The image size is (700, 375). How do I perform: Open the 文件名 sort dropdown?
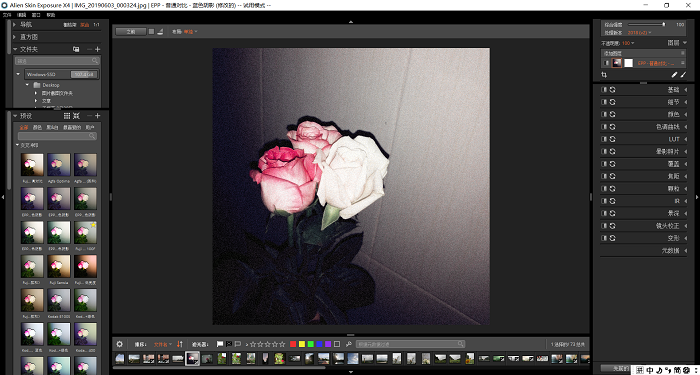(163, 344)
